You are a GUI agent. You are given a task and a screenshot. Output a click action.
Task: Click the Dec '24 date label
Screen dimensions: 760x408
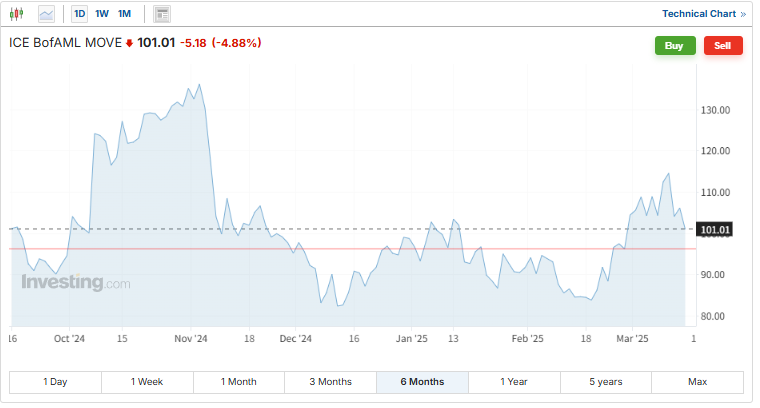tap(296, 339)
